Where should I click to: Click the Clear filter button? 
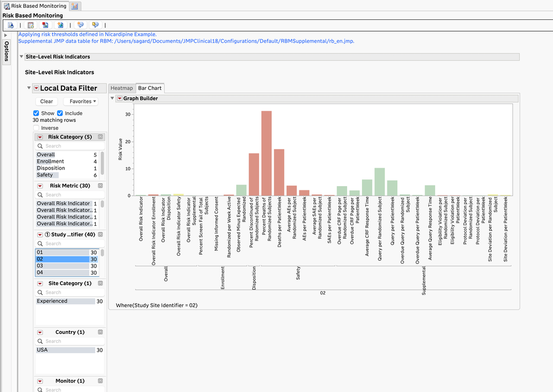pyautogui.click(x=46, y=101)
